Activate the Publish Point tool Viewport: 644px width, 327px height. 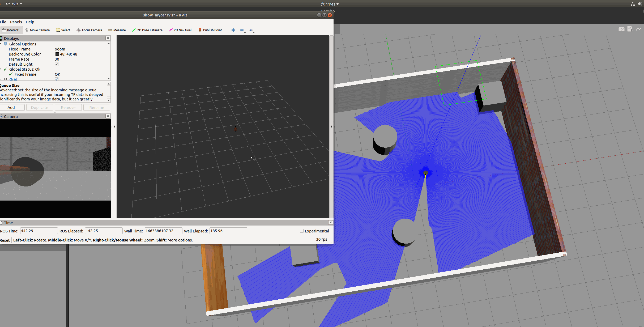(x=210, y=30)
